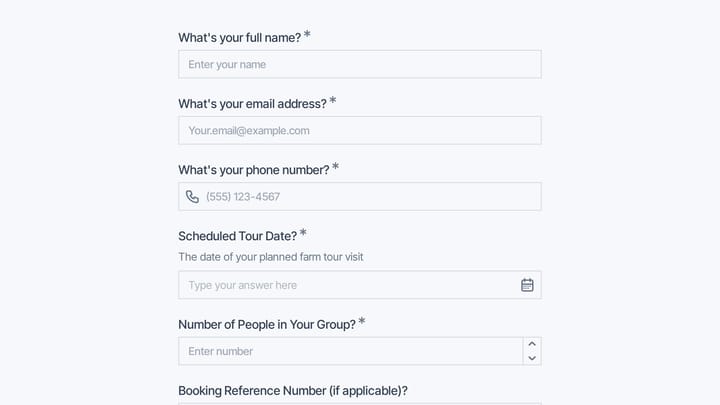
Task: Click the required asterisk beside full name
Action: tap(307, 34)
